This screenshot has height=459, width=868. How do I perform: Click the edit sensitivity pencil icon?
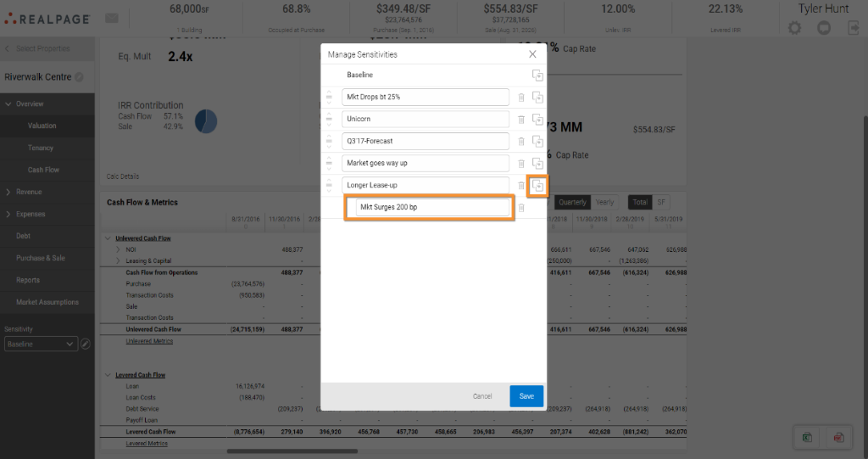(x=85, y=344)
